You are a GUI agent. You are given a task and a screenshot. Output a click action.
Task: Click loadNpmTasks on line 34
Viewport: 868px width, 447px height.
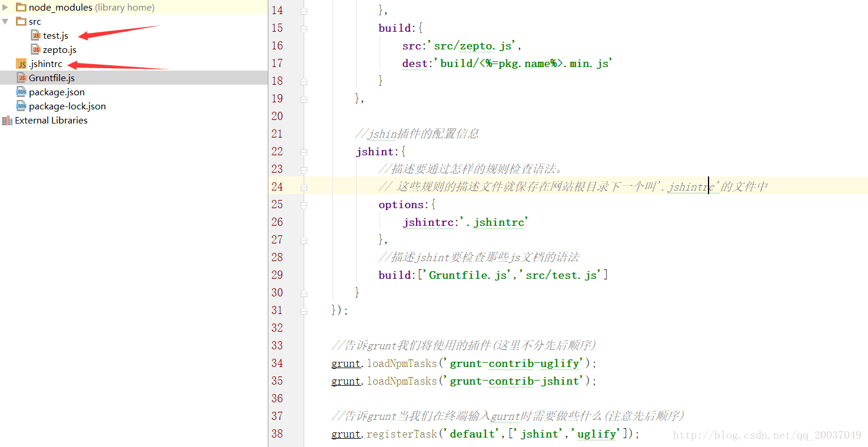(x=402, y=363)
